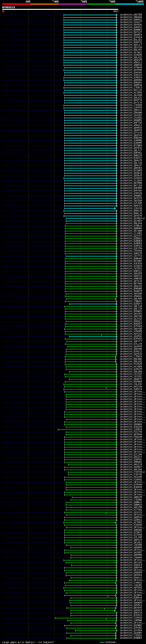This screenshot has height=644, width=146.
Task: Select the UniRef100_A7QAV8 label
Action: (131, 67)
